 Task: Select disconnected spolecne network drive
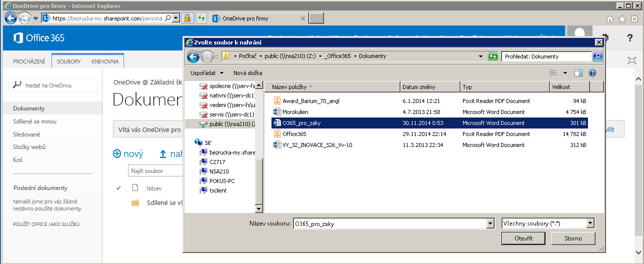click(227, 86)
